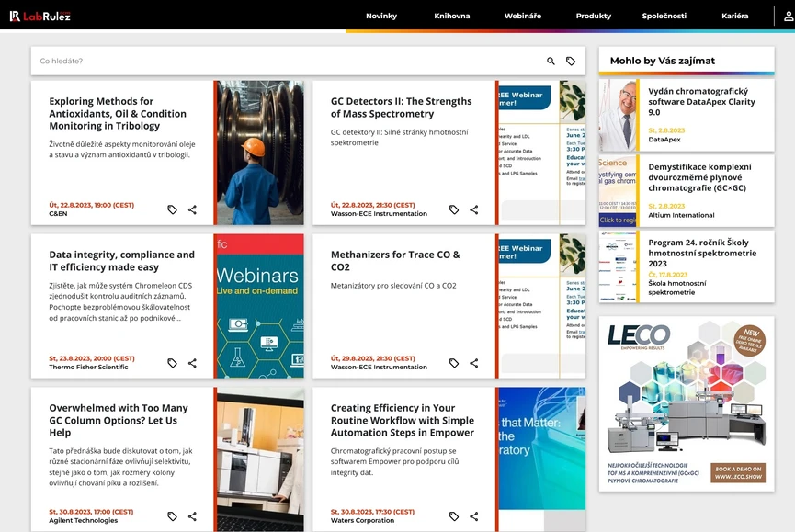Click the tag icon on Methanizers card
This screenshot has height=532, width=795.
point(453,363)
